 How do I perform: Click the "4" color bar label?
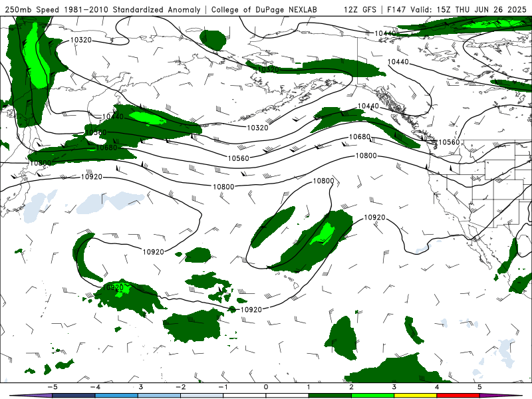click(x=437, y=387)
